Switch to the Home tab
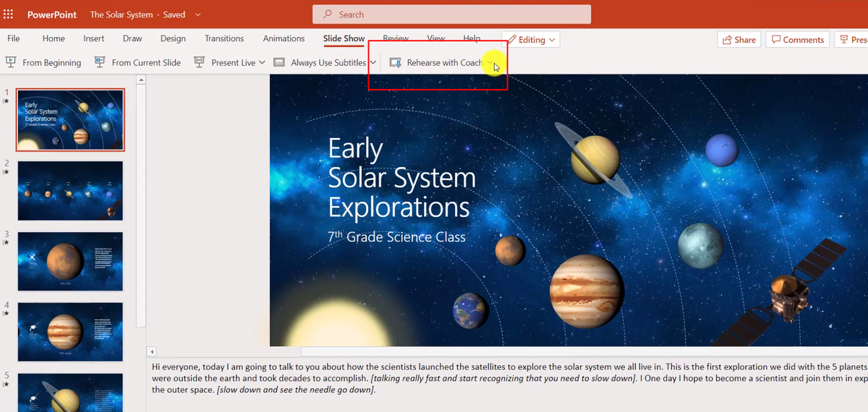The image size is (868, 412). 54,38
